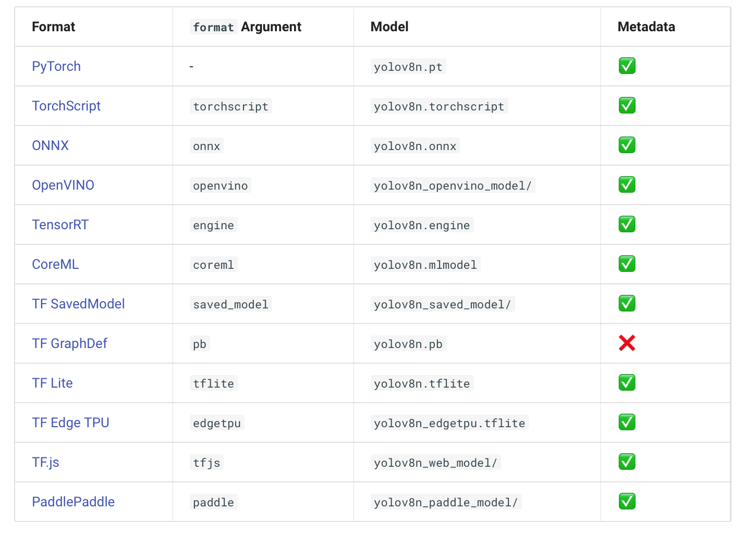Screen dimensions: 756x547
Task: Open the TF.js link
Action: (45, 462)
